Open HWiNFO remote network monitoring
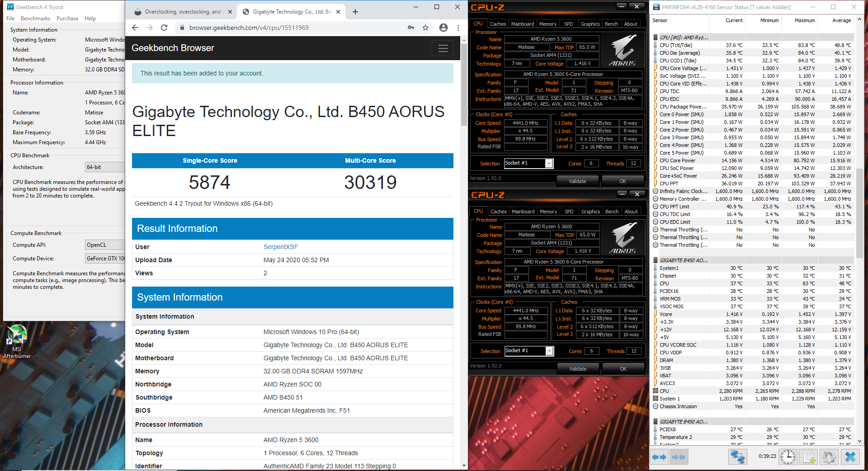This screenshot has height=471, width=868. pos(738,457)
